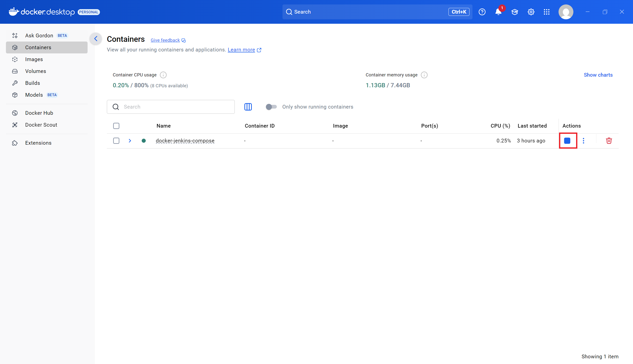Open the Give feedback link

tap(165, 40)
